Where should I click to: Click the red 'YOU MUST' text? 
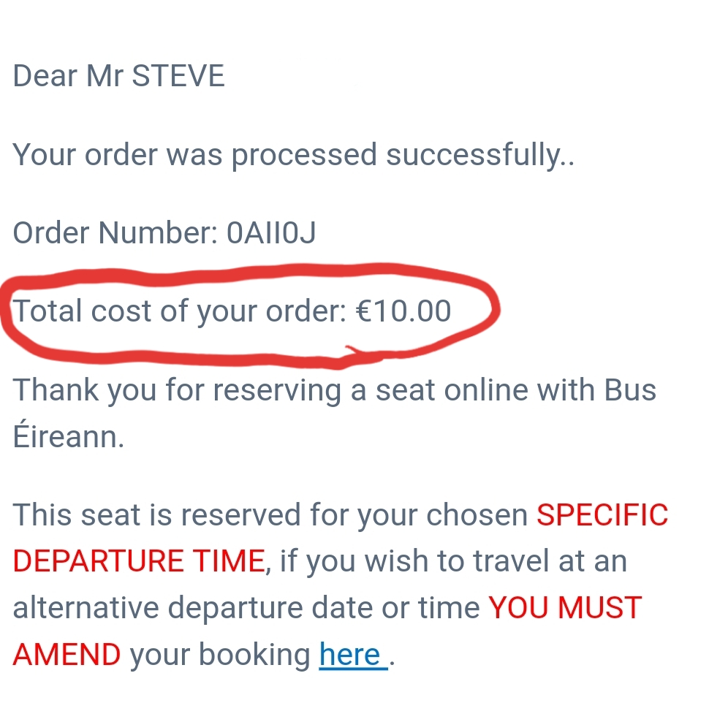565,608
